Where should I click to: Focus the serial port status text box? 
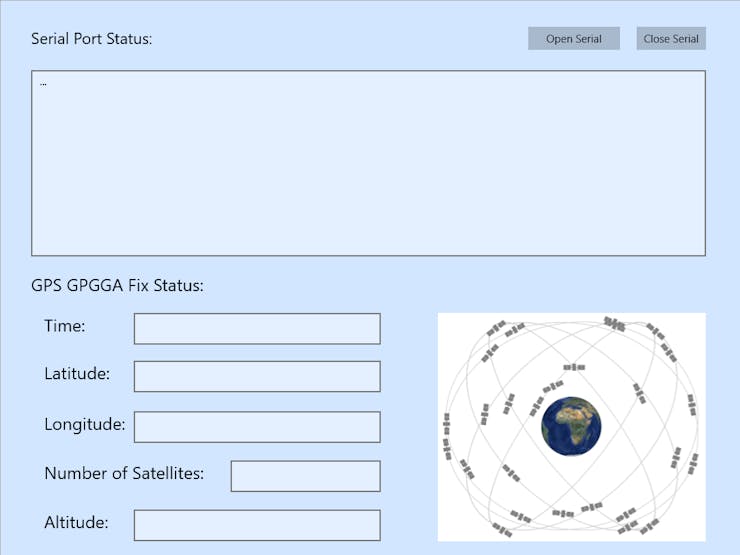pos(369,163)
